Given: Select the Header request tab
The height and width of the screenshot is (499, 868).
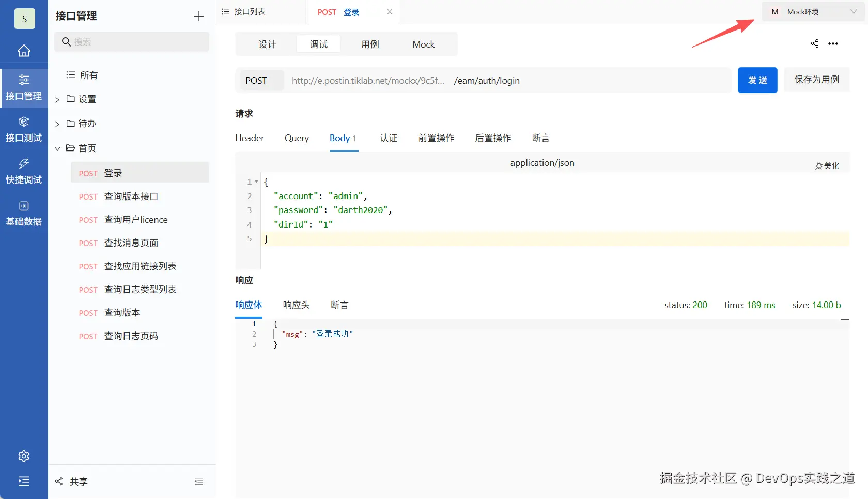Looking at the screenshot, I should pyautogui.click(x=250, y=138).
